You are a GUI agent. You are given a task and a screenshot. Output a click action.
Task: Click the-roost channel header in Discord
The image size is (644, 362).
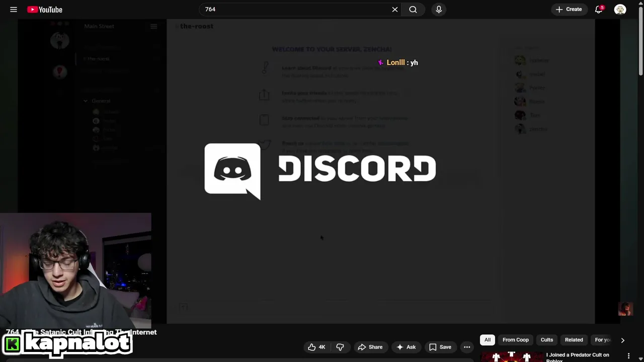(x=194, y=26)
